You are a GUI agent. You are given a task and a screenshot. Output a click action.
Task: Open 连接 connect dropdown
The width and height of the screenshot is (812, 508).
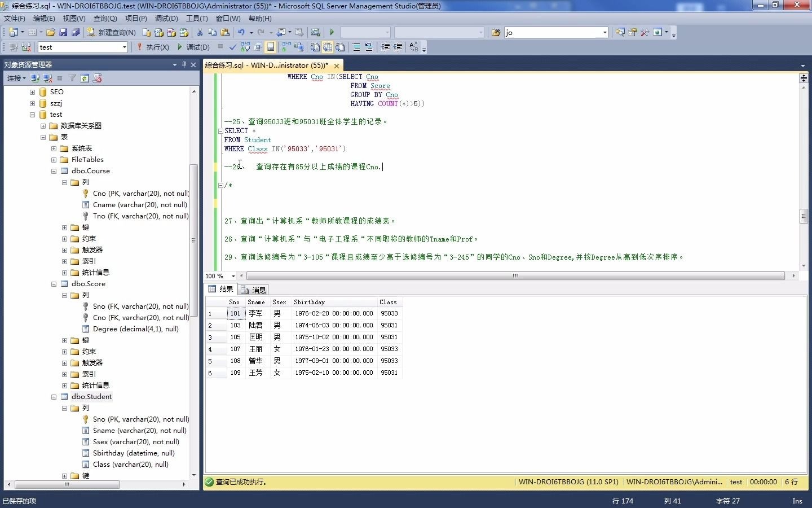point(16,78)
